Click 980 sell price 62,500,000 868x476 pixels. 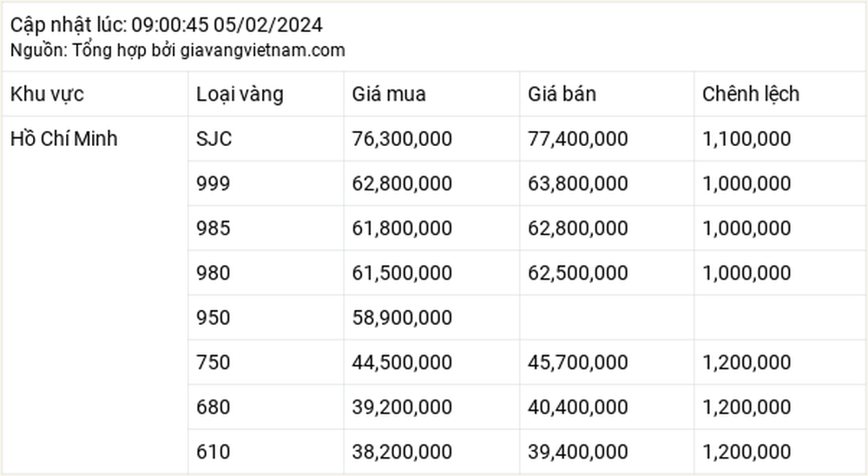coord(577,274)
